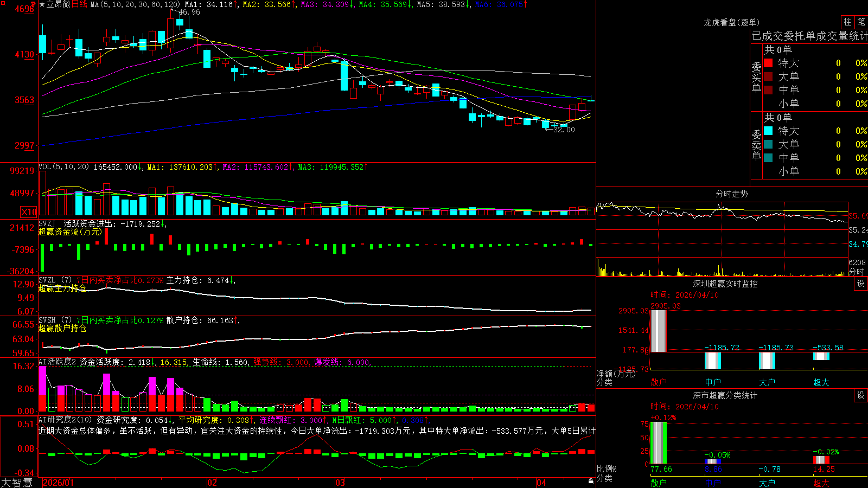This screenshot has height=488, width=868.
Task: Switch order view to 笔 tick mode
Action: pyautogui.click(x=861, y=22)
